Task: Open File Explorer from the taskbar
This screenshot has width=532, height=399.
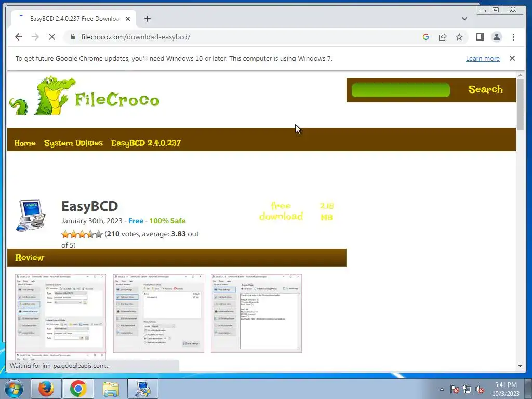Action: click(111, 389)
